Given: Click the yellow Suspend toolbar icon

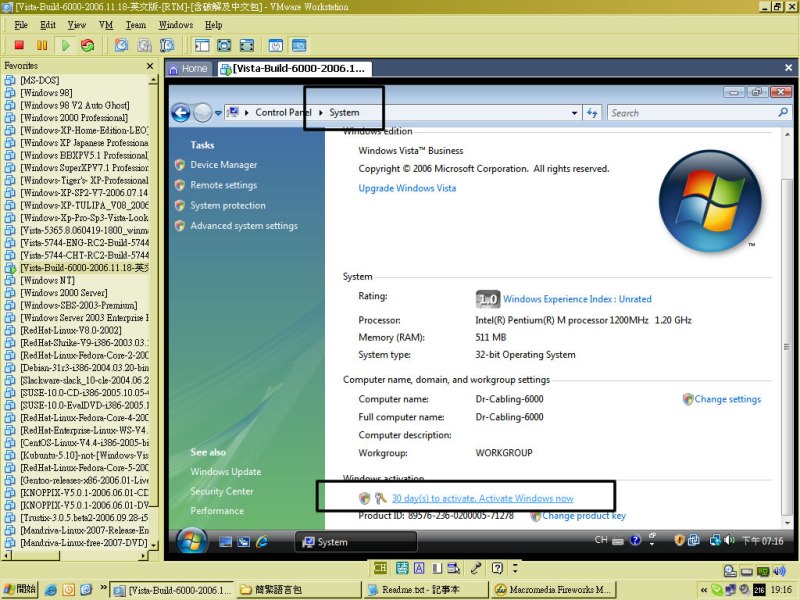Looking at the screenshot, I should pos(42,45).
